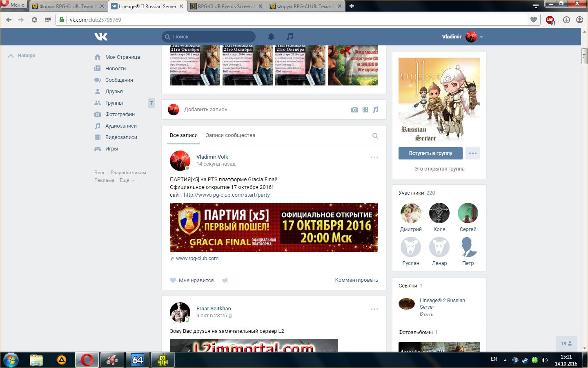The width and height of the screenshot is (588, 368).
Task: Open the music player note icon
Action: [x=290, y=36]
